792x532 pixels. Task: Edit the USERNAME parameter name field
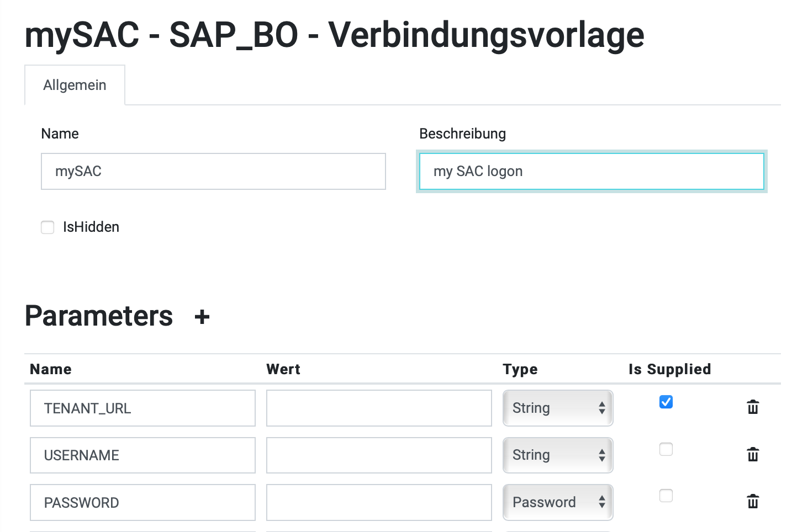142,455
